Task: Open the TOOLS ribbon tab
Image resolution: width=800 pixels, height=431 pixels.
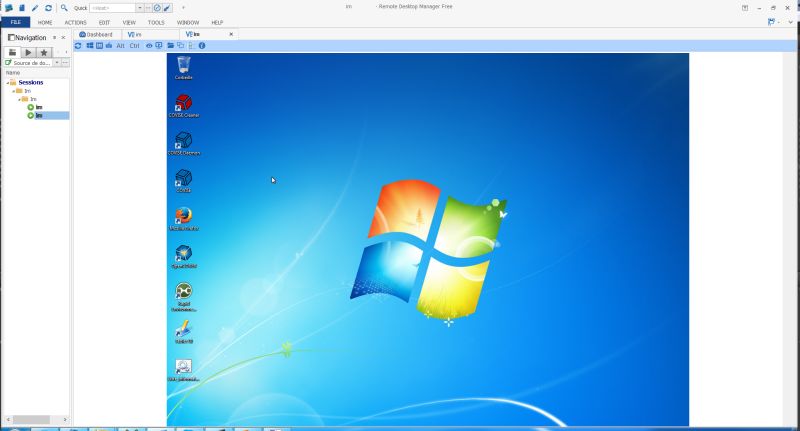Action: [x=156, y=22]
